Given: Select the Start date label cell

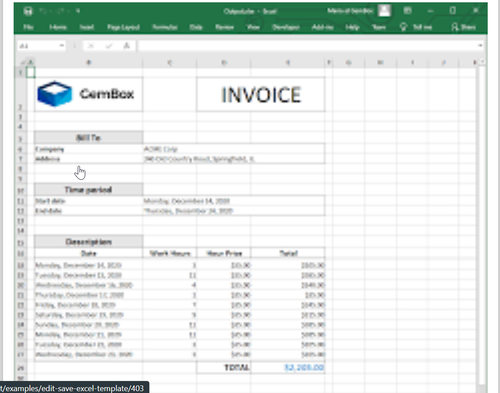Looking at the screenshot, I should [x=89, y=201].
